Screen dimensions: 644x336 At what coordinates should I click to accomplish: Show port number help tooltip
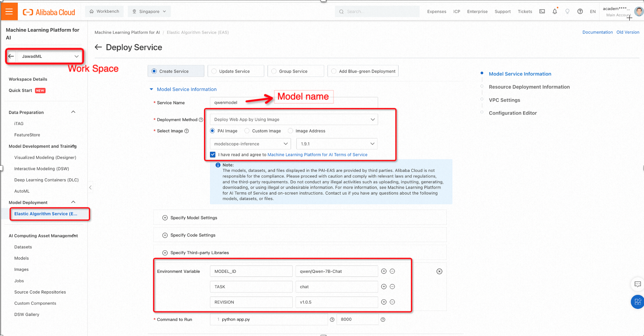383,320
